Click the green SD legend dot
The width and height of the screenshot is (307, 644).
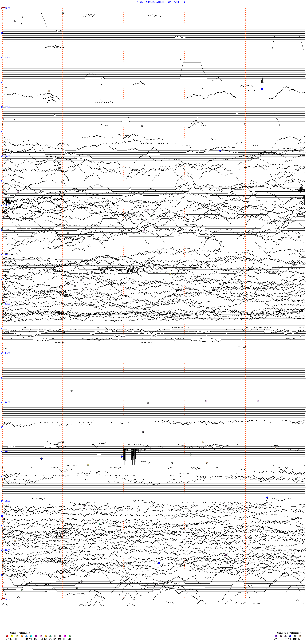coord(70,636)
